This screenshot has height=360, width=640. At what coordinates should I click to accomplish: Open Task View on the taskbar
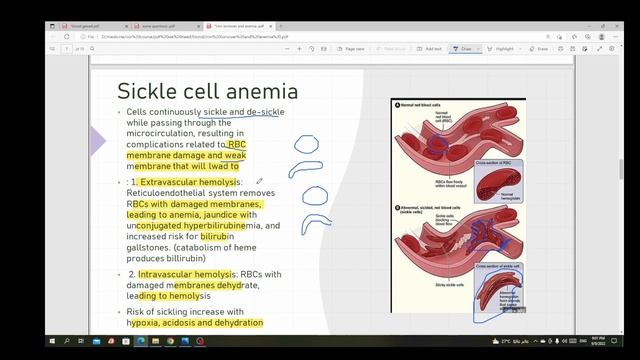pyautogui.click(x=81, y=341)
